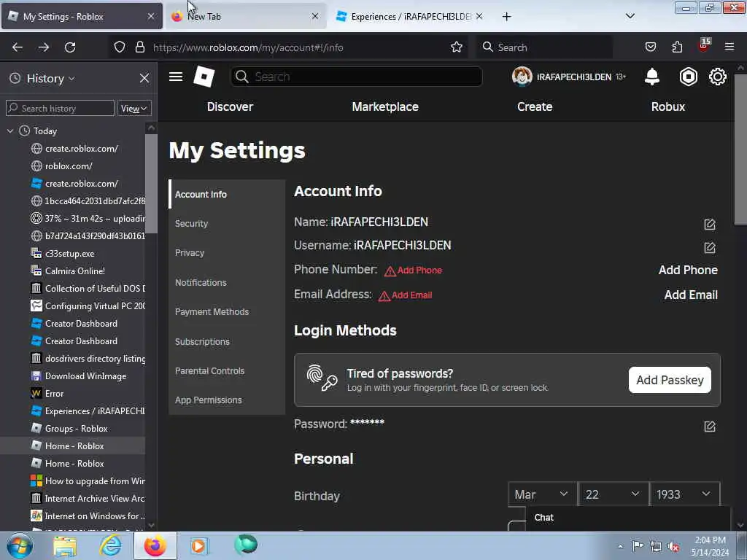This screenshot has width=747, height=560.
Task: Open Windows Start menu orb
Action: coord(19,545)
